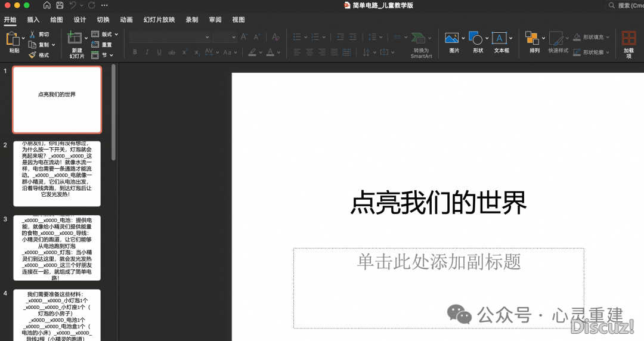The width and height of the screenshot is (644, 341).
Task: Select slide 3 thumbnail
Action: pyautogui.click(x=57, y=248)
